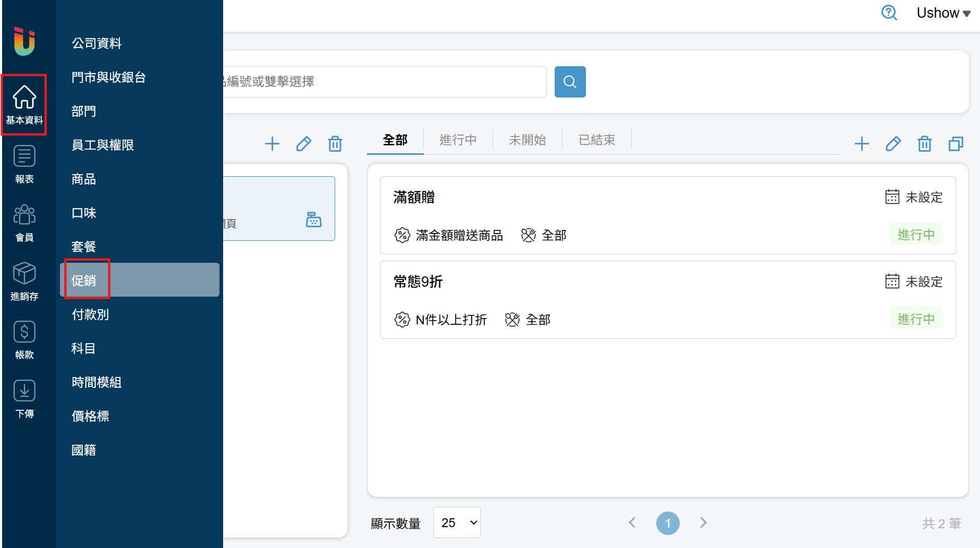Screen dimensions: 980x548
Task: Click 進行中 status badge on 滿額贈
Action: pos(916,235)
